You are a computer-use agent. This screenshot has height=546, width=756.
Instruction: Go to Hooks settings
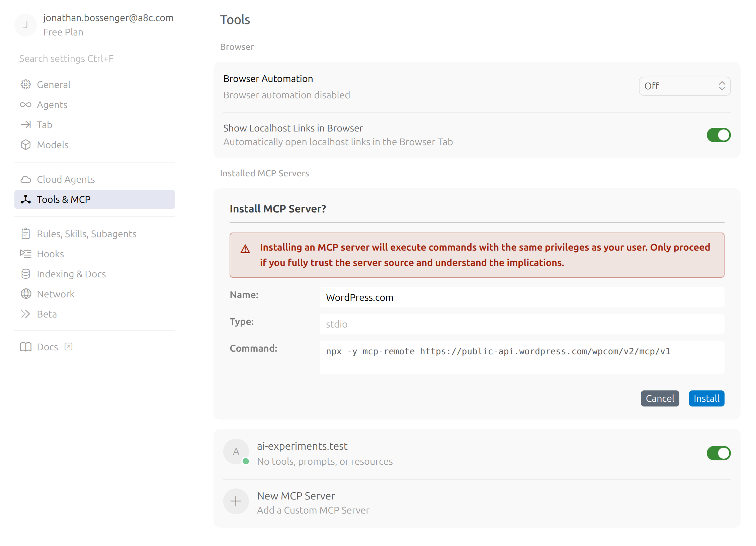point(95,254)
